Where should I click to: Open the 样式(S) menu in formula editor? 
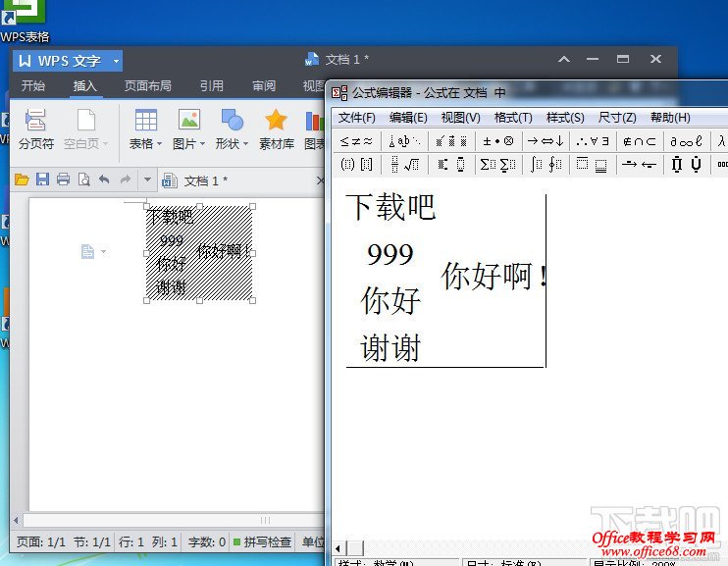(565, 118)
